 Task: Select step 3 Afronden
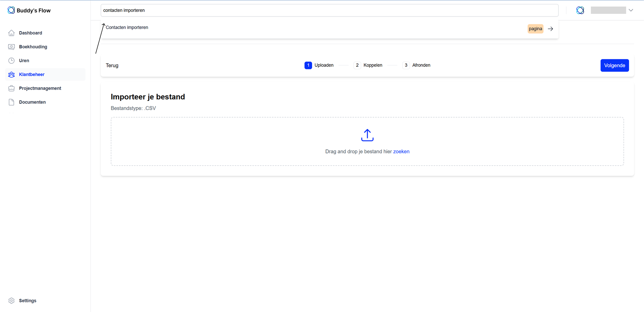click(x=416, y=65)
